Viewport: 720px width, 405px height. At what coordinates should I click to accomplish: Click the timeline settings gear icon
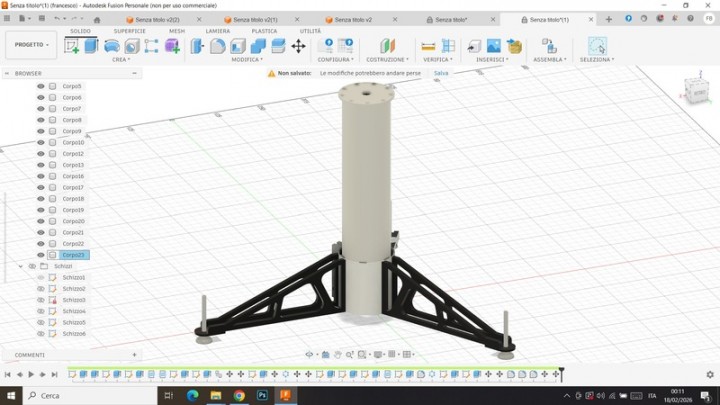711,374
